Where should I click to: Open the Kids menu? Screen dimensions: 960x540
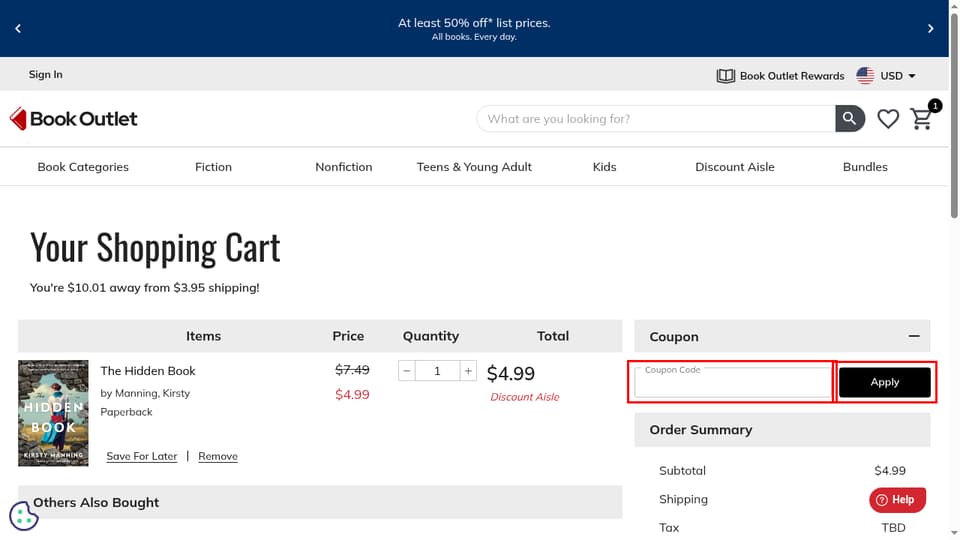coord(604,167)
